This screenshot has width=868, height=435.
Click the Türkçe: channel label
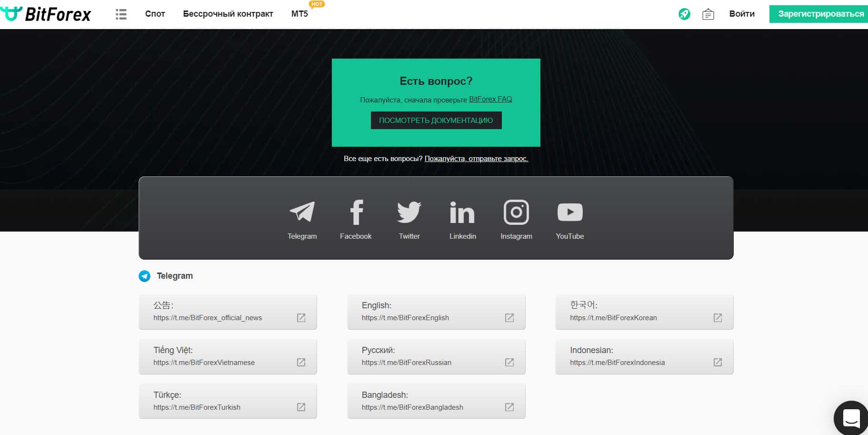167,395
